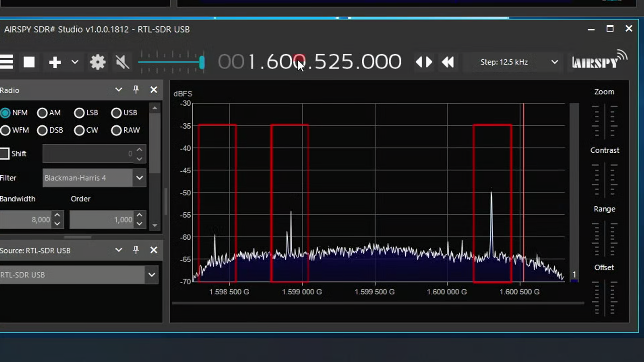Open the Radio panel chevron menu
The height and width of the screenshot is (362, 644).
point(118,89)
